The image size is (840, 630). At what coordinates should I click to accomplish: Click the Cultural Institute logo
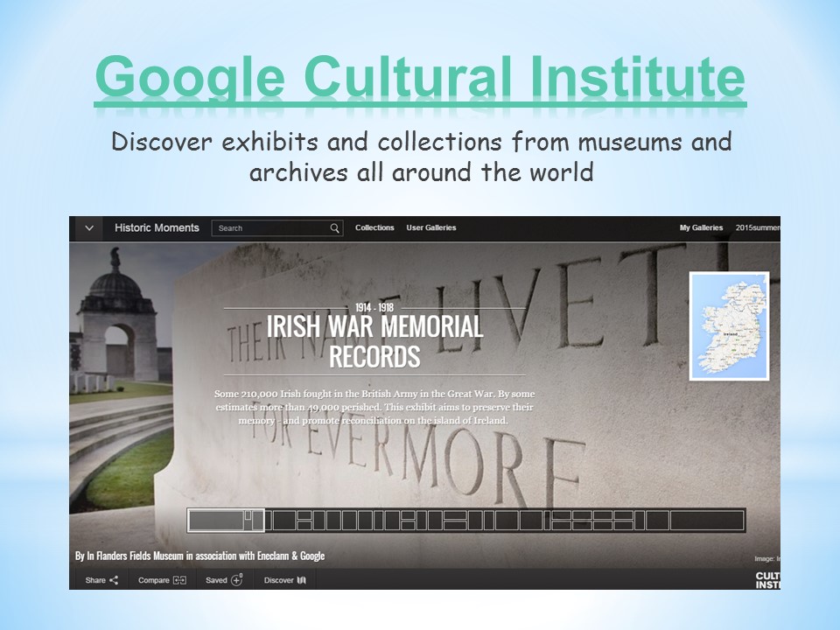(x=767, y=580)
